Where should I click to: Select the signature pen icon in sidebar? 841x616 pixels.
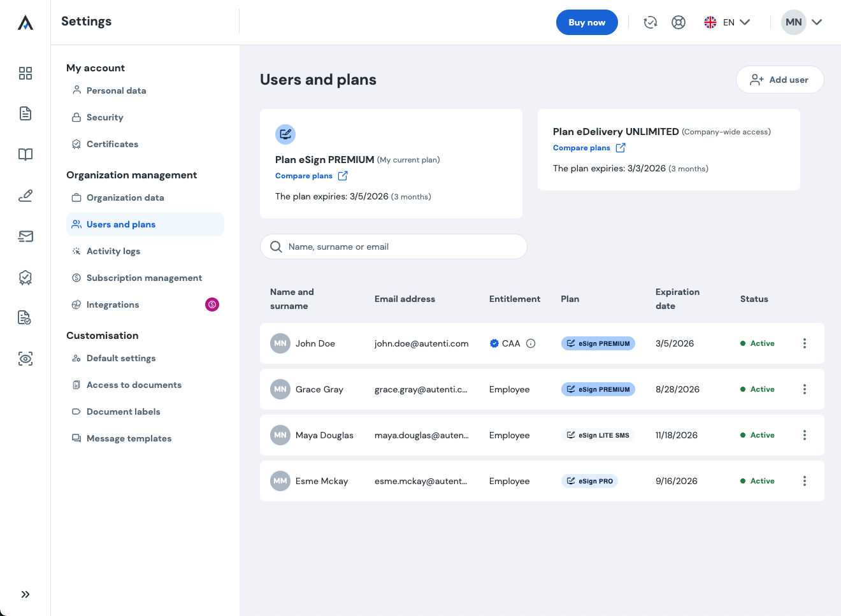click(x=25, y=196)
